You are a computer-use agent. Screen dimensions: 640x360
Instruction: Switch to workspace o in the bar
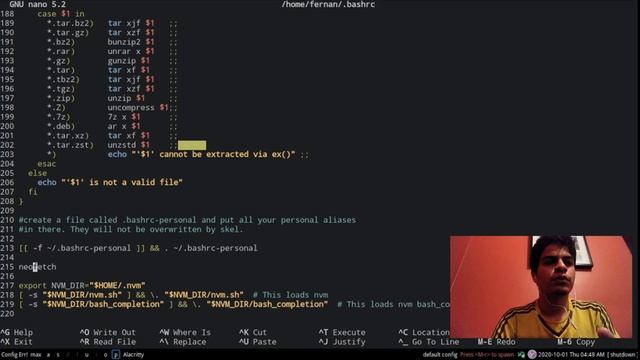[x=105, y=355]
